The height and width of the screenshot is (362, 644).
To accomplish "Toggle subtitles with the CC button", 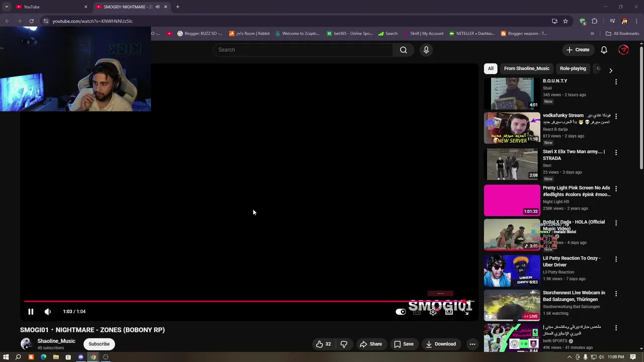I will 417,312.
